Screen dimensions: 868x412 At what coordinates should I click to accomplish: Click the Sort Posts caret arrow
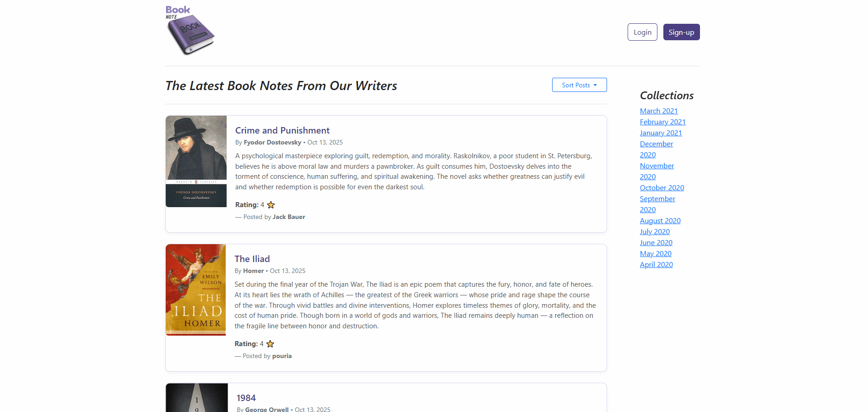click(x=596, y=85)
